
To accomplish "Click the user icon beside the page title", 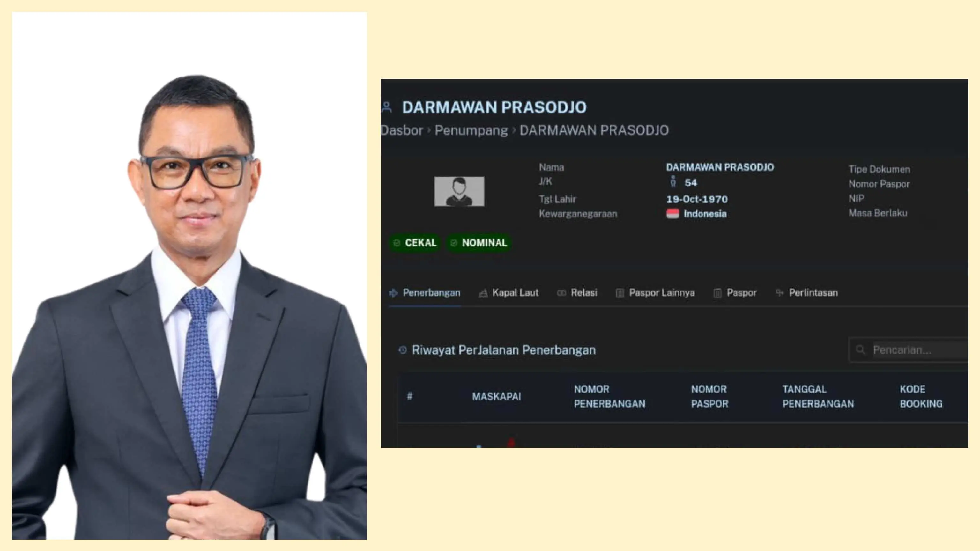I will (387, 107).
